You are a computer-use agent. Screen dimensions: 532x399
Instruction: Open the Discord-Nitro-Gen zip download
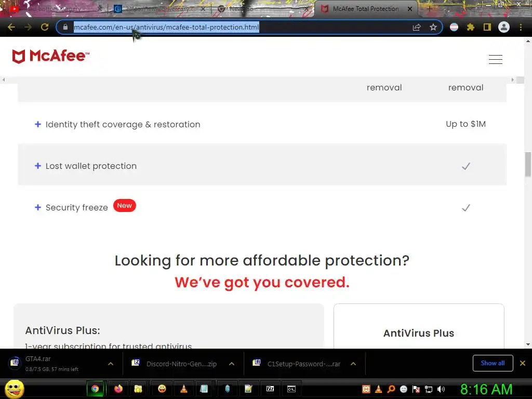(x=175, y=364)
